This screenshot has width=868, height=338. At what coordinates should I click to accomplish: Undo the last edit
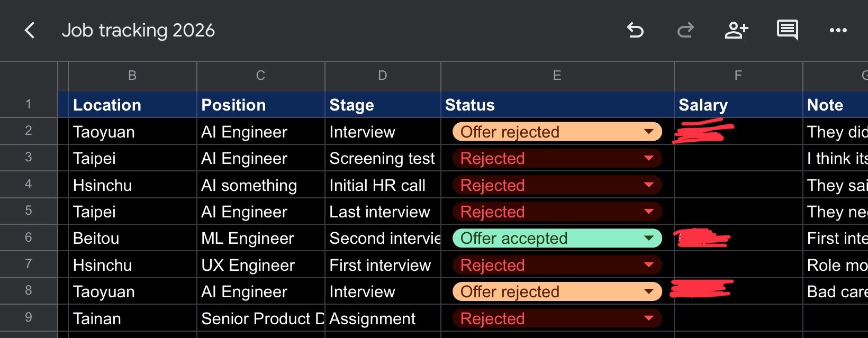(635, 30)
